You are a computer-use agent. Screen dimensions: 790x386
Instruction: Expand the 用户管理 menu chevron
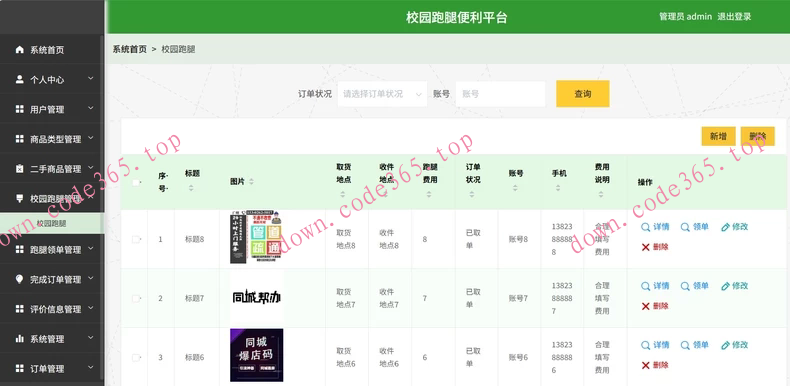tap(91, 108)
